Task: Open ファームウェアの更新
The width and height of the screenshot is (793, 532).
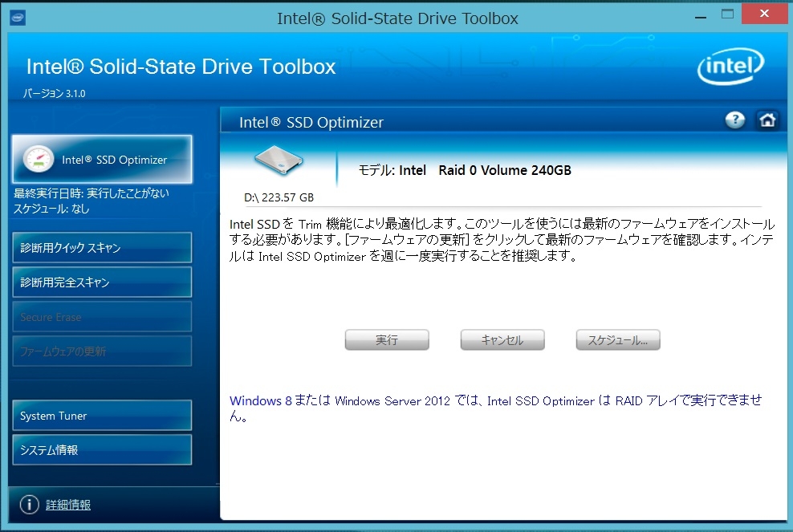Action: click(102, 351)
